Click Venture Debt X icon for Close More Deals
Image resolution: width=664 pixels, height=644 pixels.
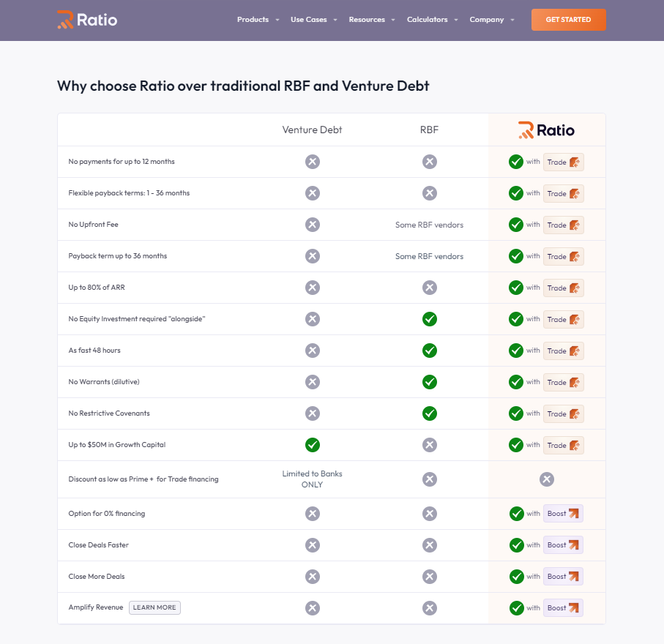coord(313,576)
